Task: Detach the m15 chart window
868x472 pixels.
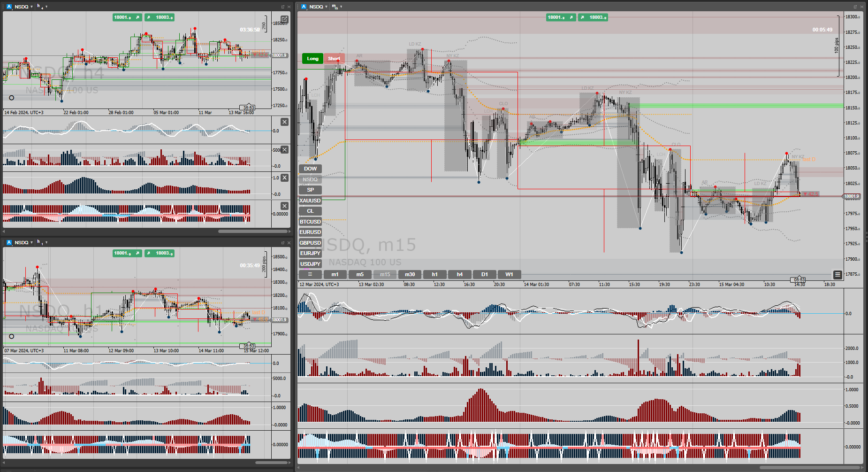Action: [x=855, y=7]
